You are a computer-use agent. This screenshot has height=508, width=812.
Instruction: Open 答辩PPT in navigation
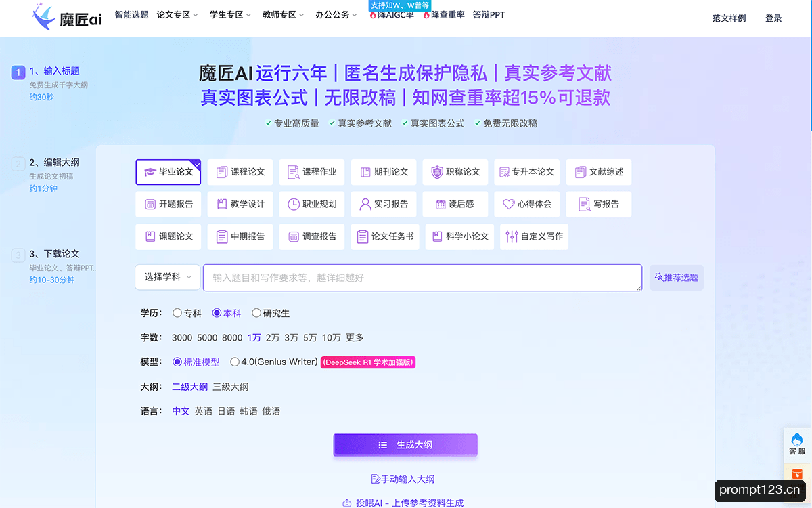(x=489, y=15)
